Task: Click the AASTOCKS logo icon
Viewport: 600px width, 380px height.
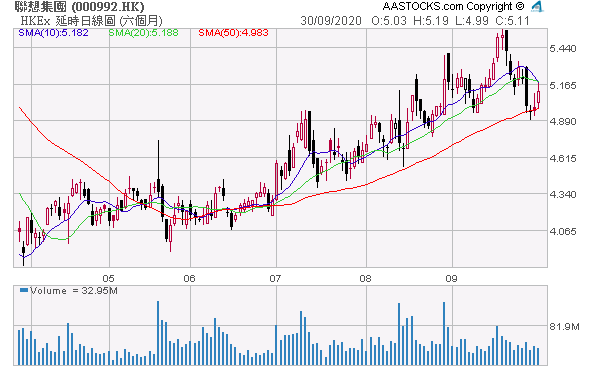Action: pyautogui.click(x=537, y=7)
